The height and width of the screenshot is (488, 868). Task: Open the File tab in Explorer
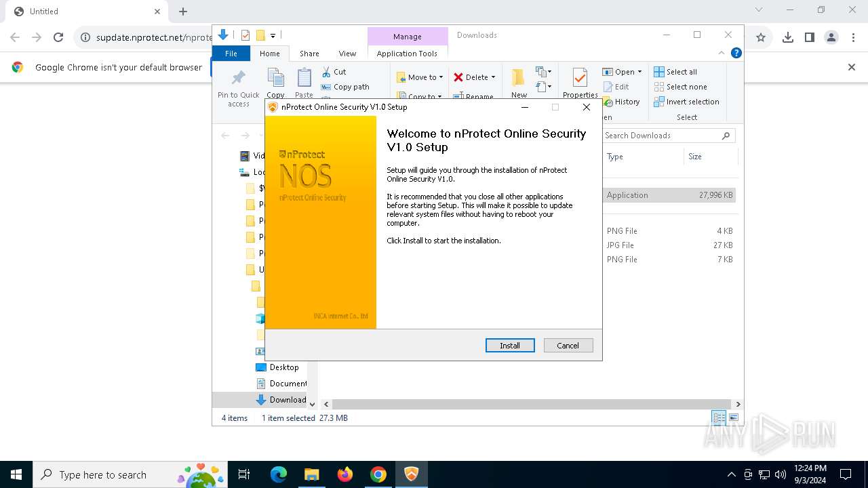[x=231, y=54]
